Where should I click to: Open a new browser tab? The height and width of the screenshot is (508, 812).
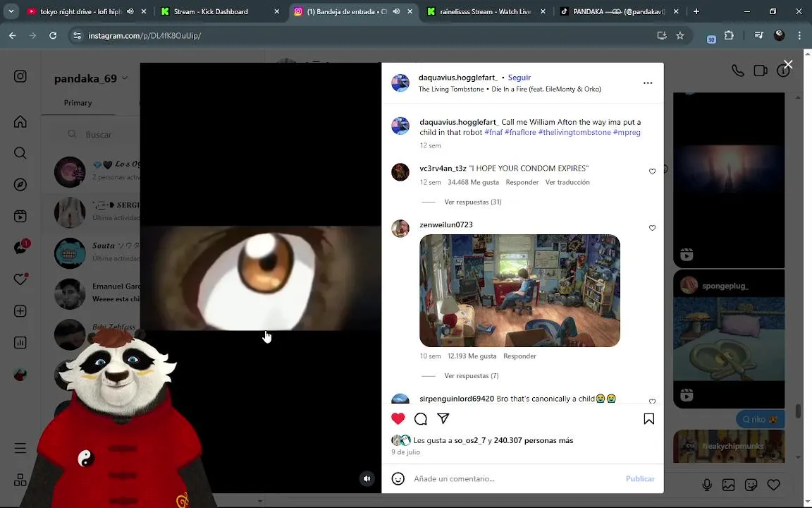696,11
